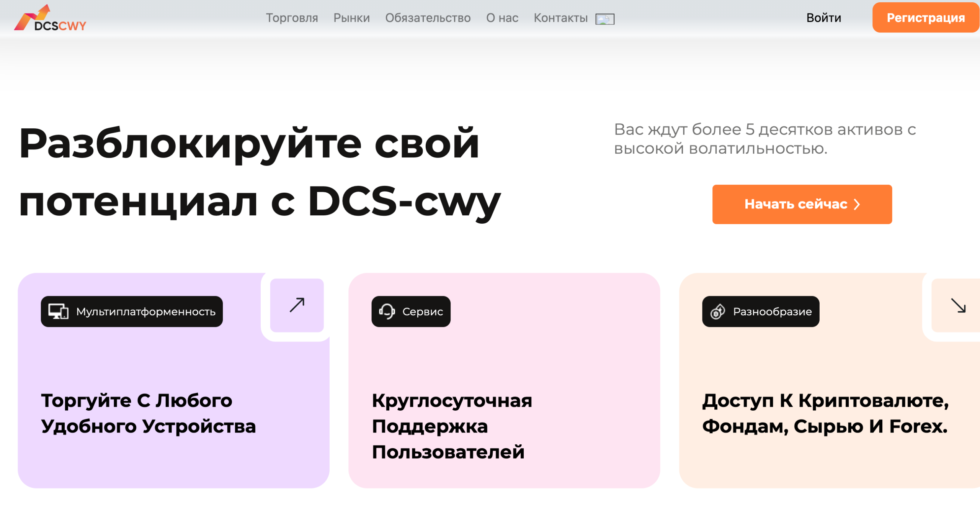Image resolution: width=980 pixels, height=508 pixels.
Task: Select the 'Торгуйте С Любого Удобного Устройства' heading
Action: point(148,413)
